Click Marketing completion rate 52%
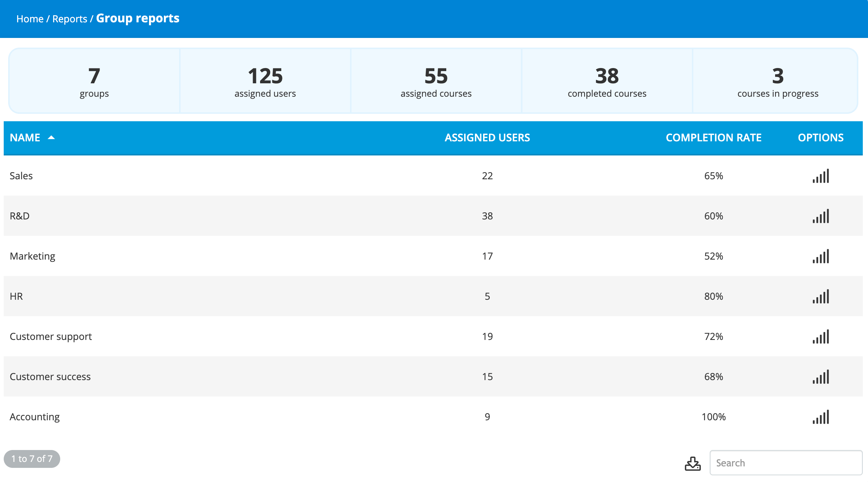Screen dimensions: 868x482 [x=713, y=256]
